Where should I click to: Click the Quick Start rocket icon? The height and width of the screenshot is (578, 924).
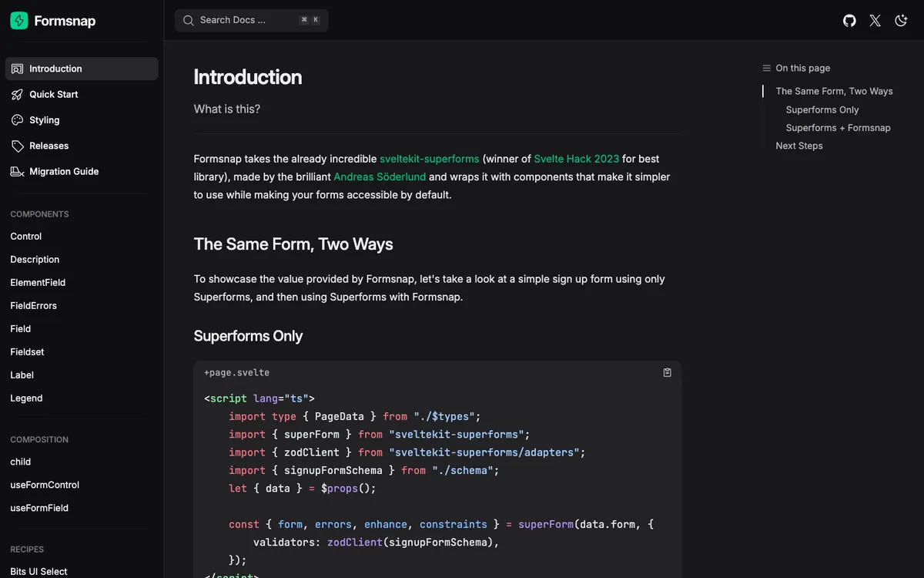17,94
